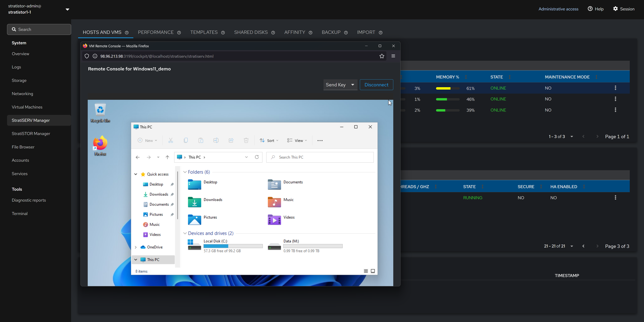The height and width of the screenshot is (322, 644).
Task: Click the Delete trash icon in Explorer toolbar
Action: pyautogui.click(x=246, y=141)
